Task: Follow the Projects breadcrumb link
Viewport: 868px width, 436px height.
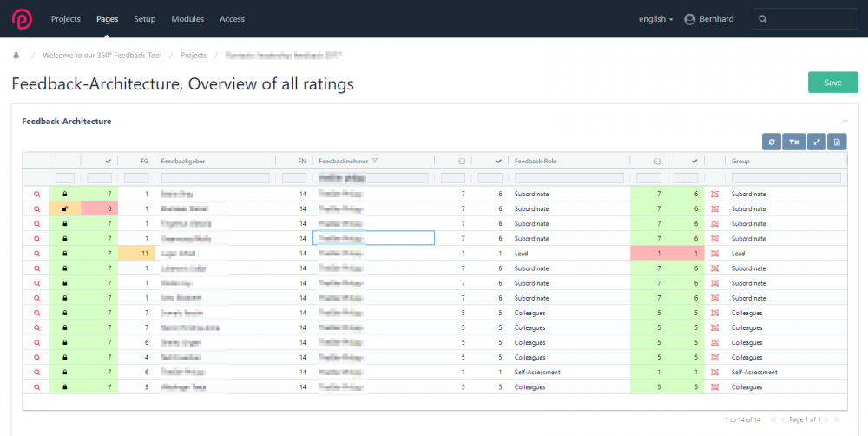Action: pos(194,56)
